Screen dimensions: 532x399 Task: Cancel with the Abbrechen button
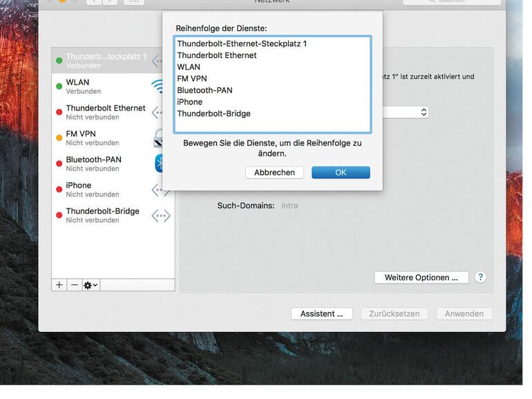pos(274,173)
